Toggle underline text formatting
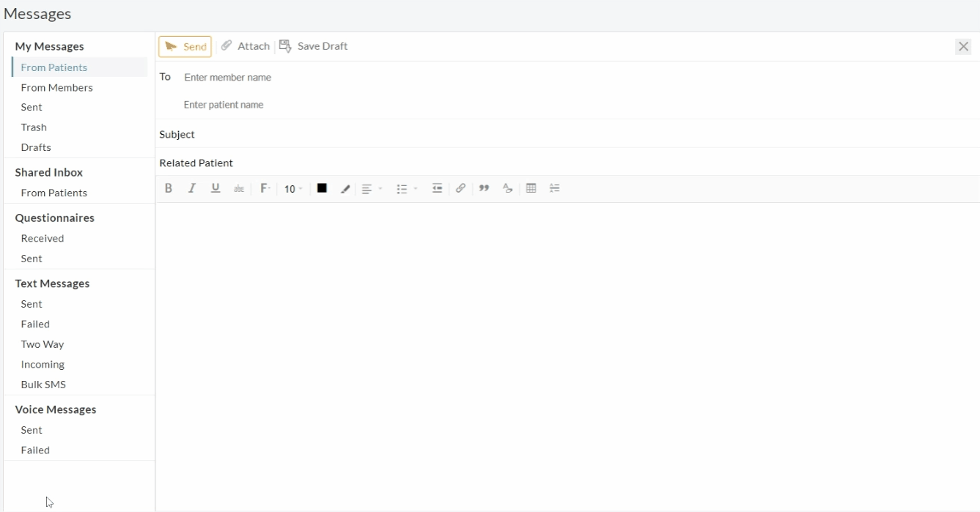 coord(215,188)
